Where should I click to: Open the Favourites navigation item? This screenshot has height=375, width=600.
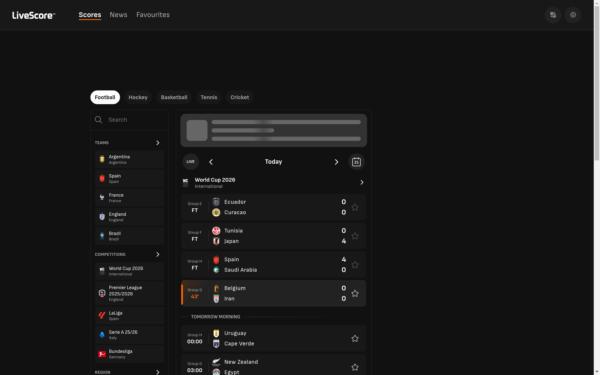[x=153, y=15]
